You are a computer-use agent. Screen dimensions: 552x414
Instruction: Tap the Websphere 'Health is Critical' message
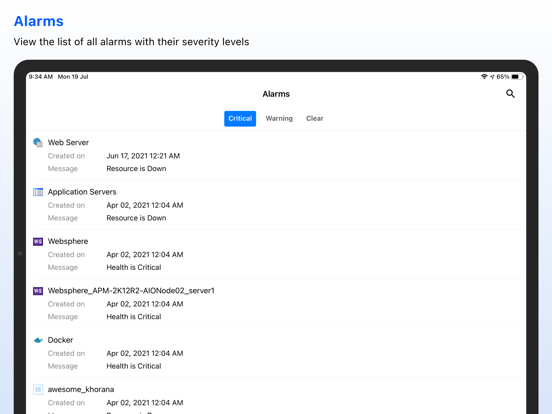134,267
